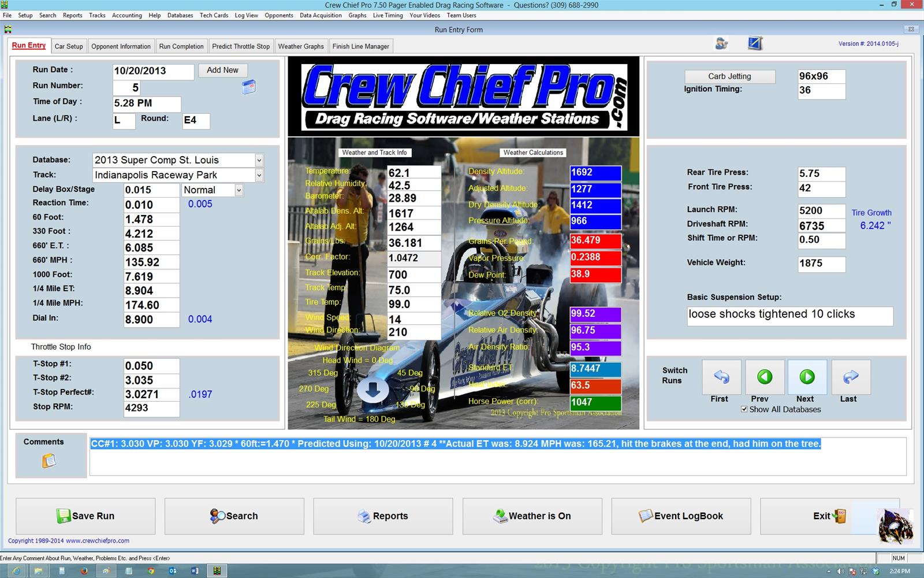Go to the Prev run

coord(765,377)
